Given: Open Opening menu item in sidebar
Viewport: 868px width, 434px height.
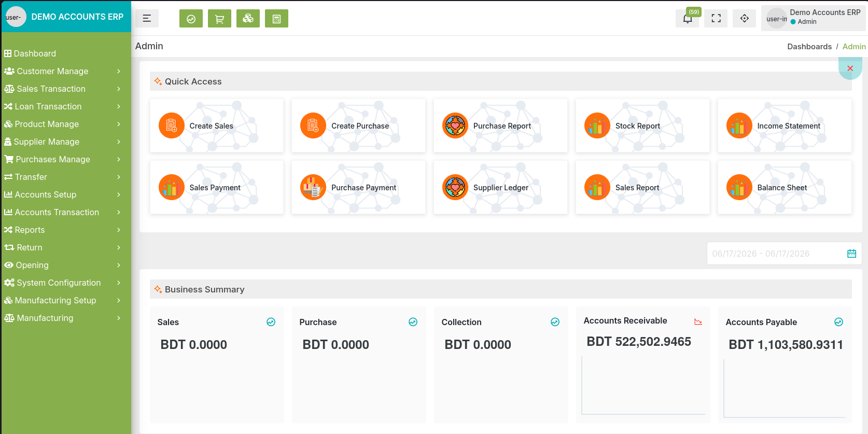Looking at the screenshot, I should (66, 265).
